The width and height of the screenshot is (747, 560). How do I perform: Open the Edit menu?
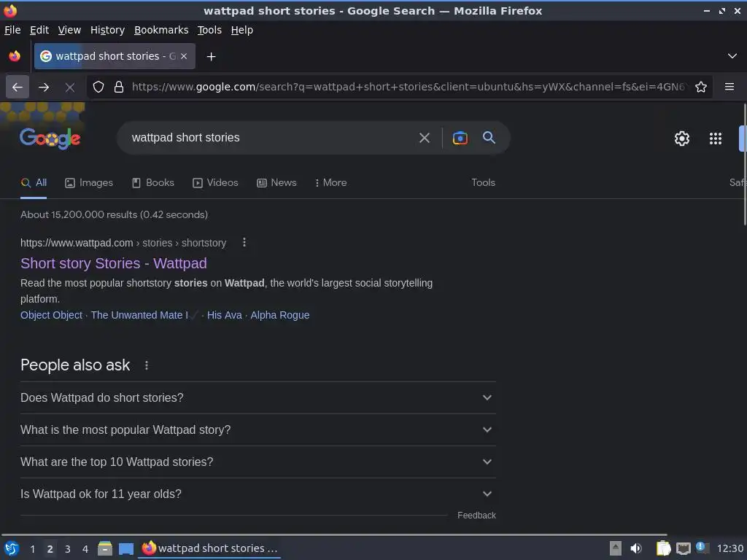click(x=39, y=30)
